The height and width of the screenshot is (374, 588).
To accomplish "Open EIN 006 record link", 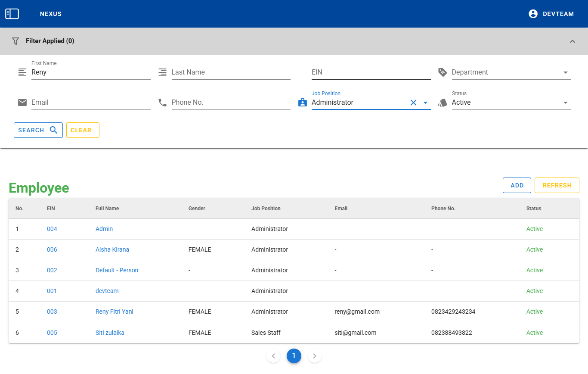I will [x=52, y=249].
